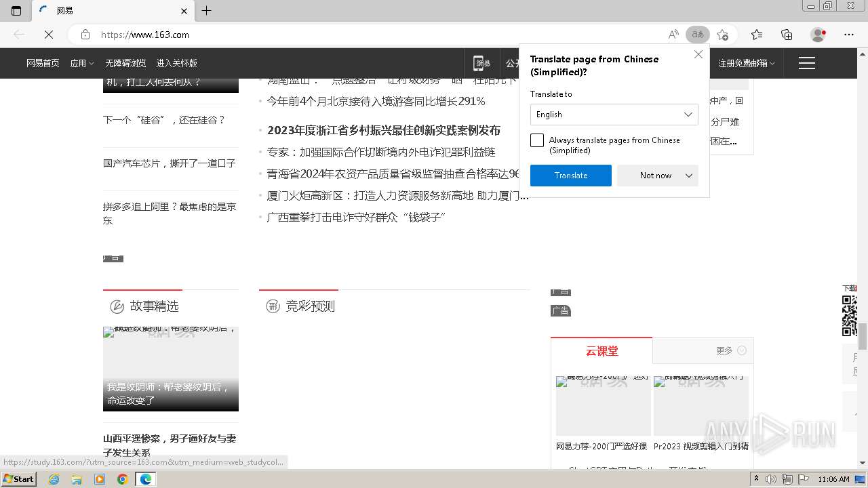Click the translate icon in address bar
868x488 pixels.
click(x=698, y=35)
